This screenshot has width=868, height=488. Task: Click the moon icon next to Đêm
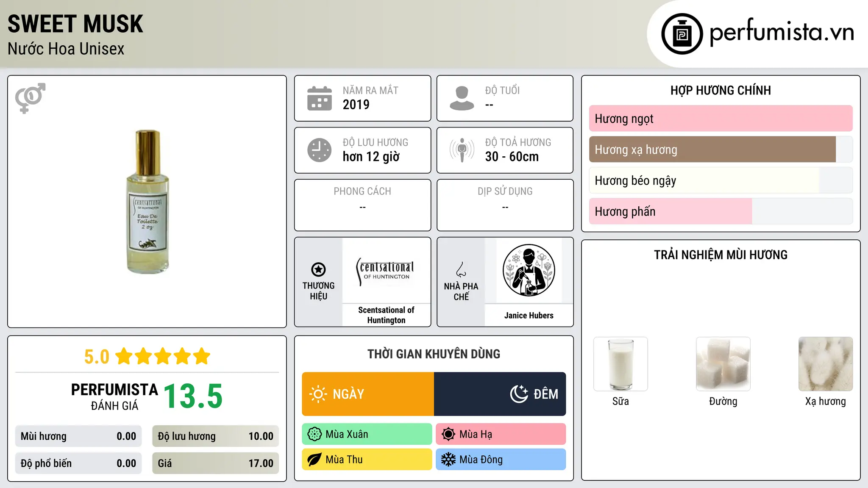point(519,394)
